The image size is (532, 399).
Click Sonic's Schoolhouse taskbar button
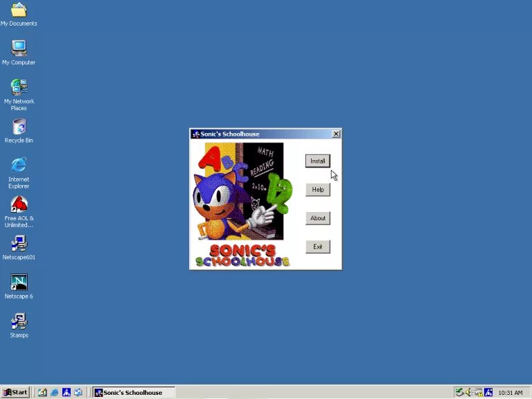point(134,393)
